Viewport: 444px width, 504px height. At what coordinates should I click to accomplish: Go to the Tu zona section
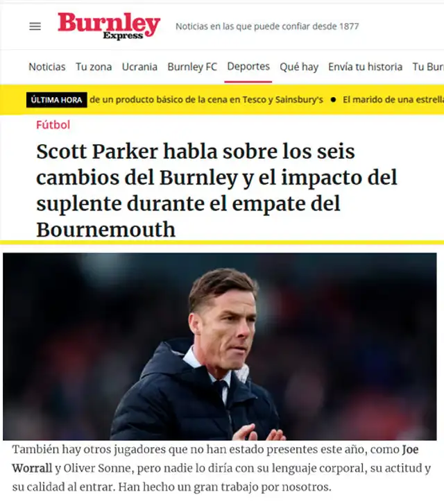click(94, 67)
